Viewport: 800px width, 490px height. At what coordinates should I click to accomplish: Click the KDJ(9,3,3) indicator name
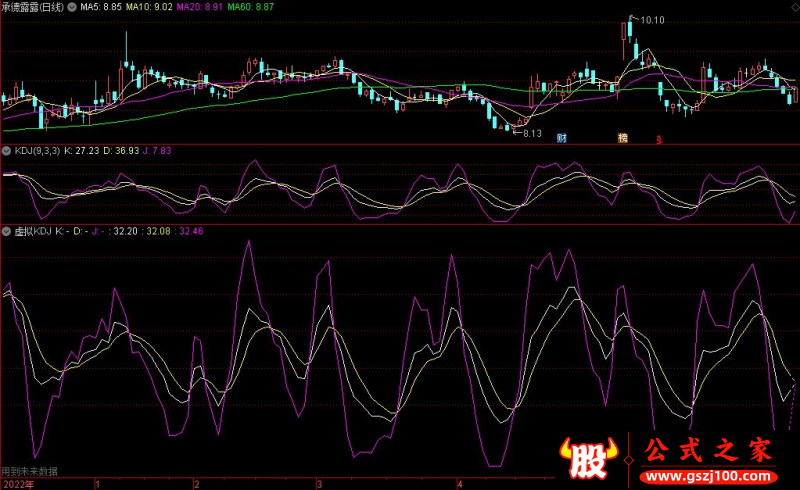[x=37, y=151]
